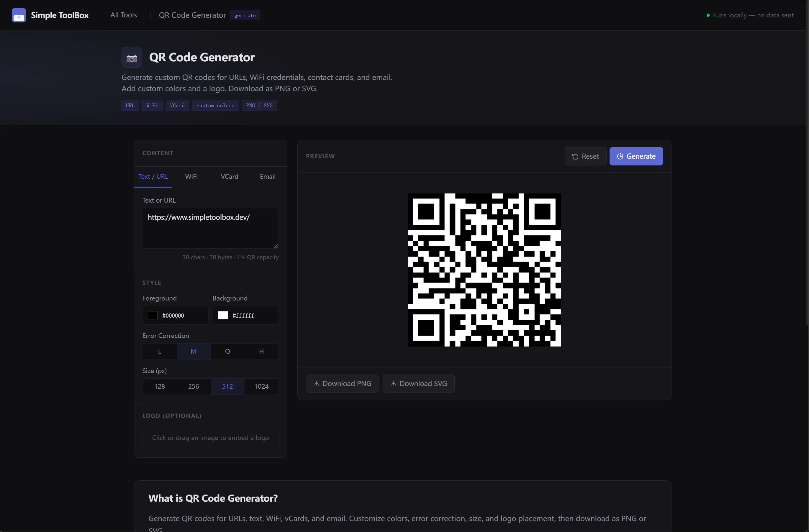This screenshot has width=809, height=532.
Task: Click the 'STYLE' section heading
Action: pos(152,283)
